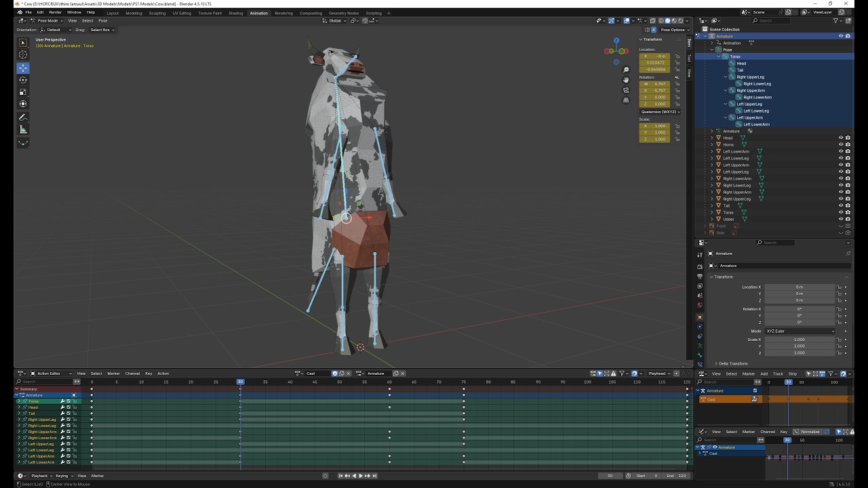868x488 pixels.
Task: Click the fake user shield for Cast action
Action: tap(335, 373)
